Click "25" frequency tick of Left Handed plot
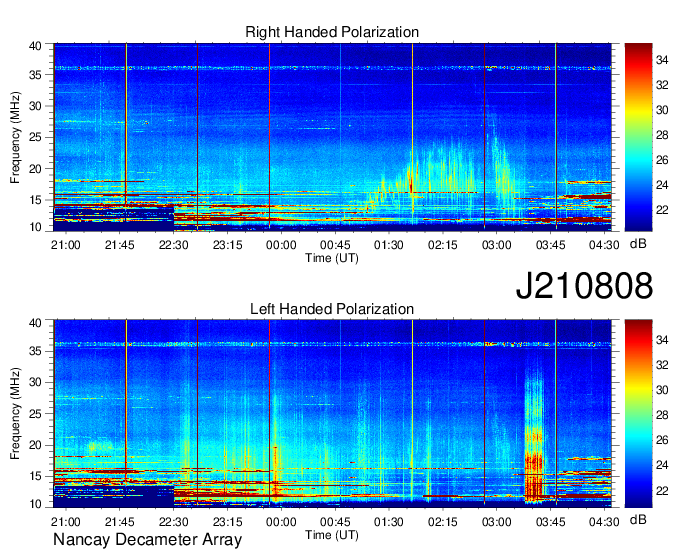The width and height of the screenshot is (680, 552). (x=35, y=414)
